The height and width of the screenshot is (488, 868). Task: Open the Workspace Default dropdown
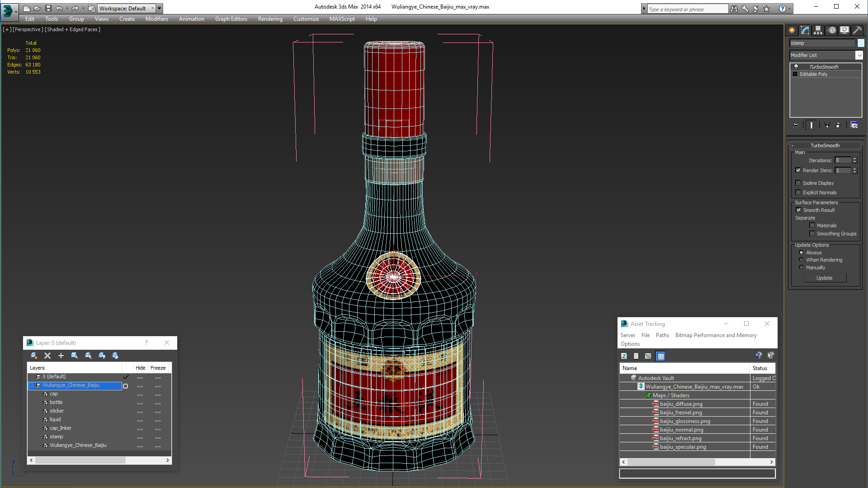(152, 8)
